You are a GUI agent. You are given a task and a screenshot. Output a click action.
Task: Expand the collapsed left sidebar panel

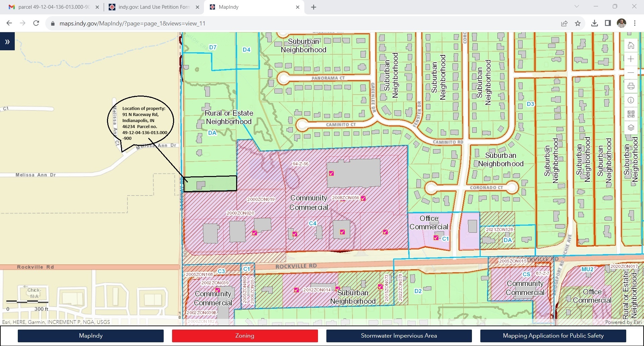click(x=7, y=42)
